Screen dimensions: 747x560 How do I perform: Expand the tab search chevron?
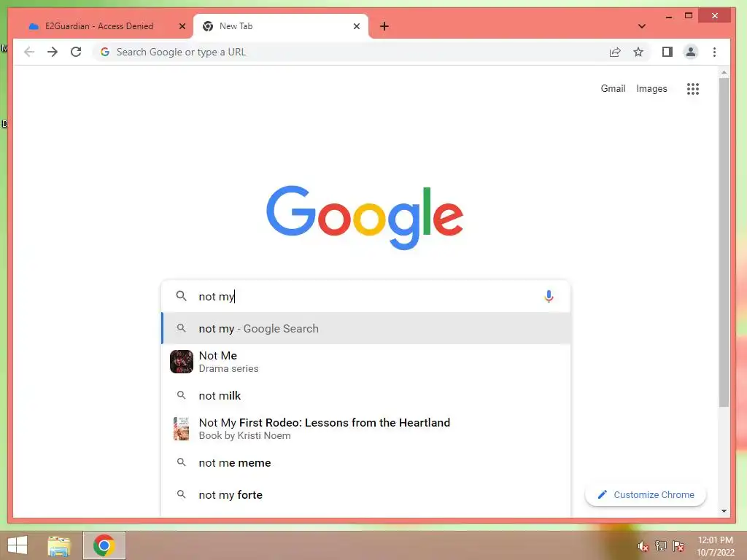[642, 26]
